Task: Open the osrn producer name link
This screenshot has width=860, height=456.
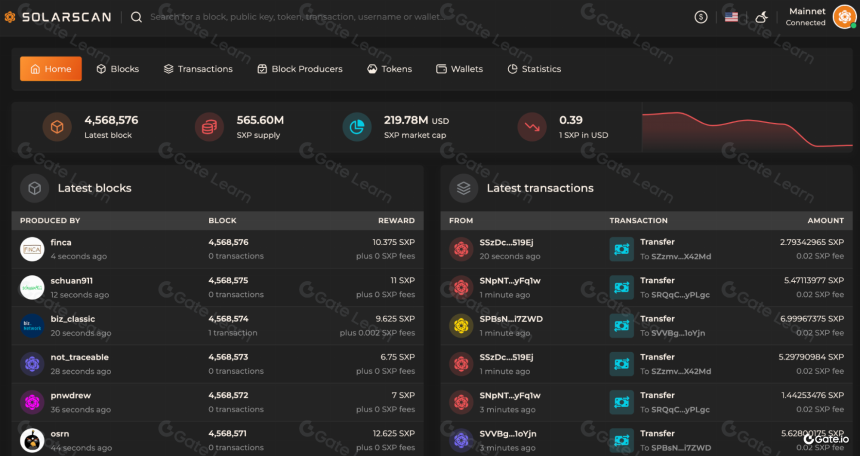Action: tap(60, 434)
